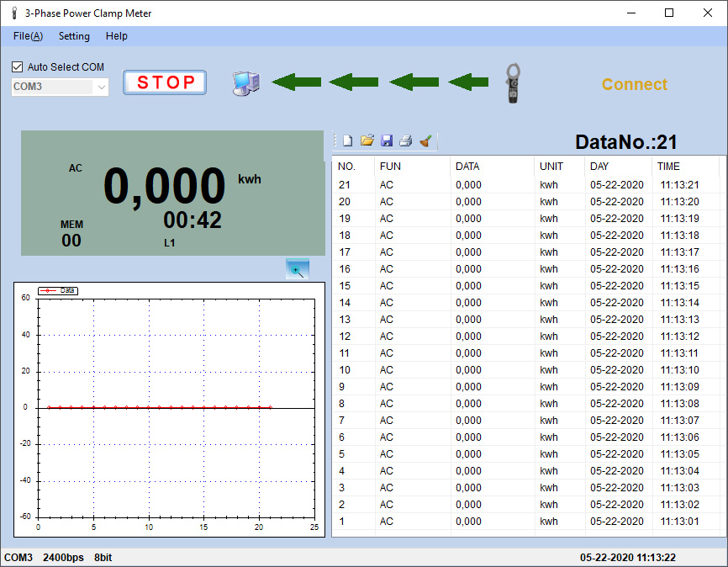This screenshot has height=567, width=728.
Task: Click the Save floppy disk icon
Action: tap(387, 141)
